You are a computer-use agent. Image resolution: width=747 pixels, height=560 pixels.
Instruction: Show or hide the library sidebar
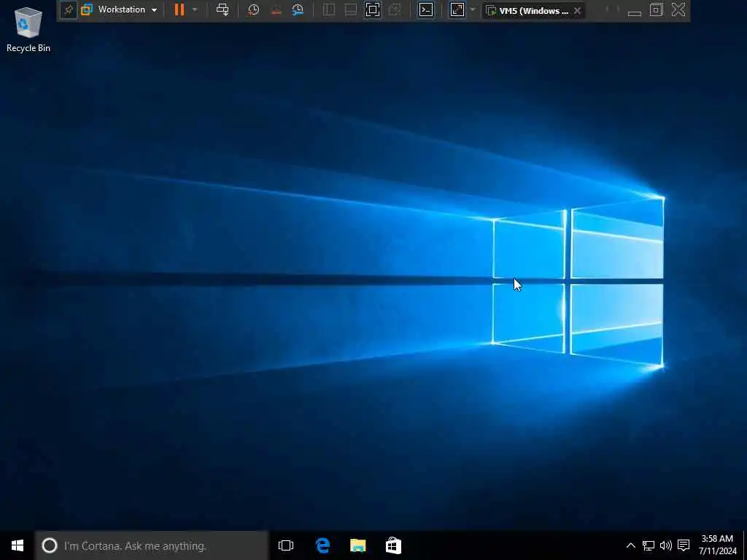click(329, 10)
